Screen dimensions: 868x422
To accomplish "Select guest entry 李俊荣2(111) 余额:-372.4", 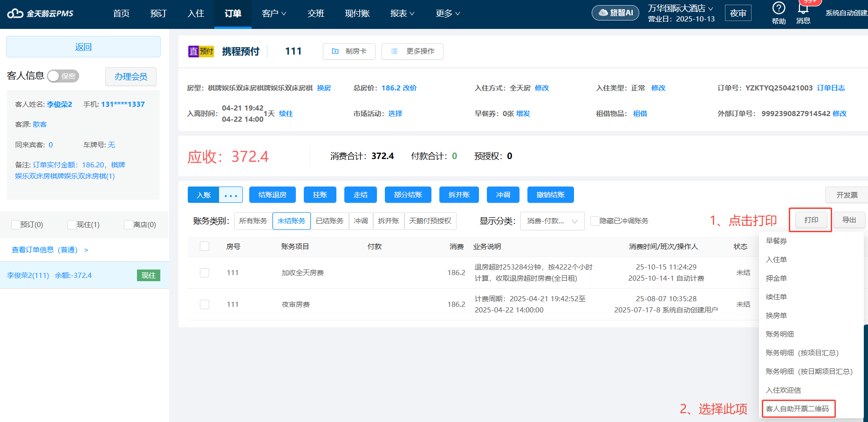I will tap(84, 275).
